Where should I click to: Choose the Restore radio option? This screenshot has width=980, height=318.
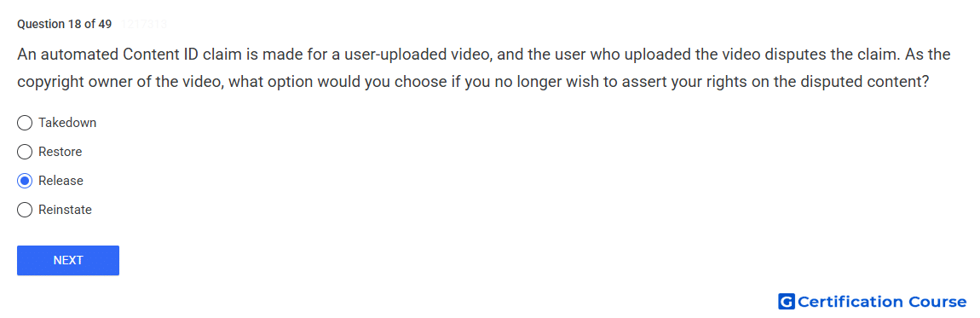(25, 152)
